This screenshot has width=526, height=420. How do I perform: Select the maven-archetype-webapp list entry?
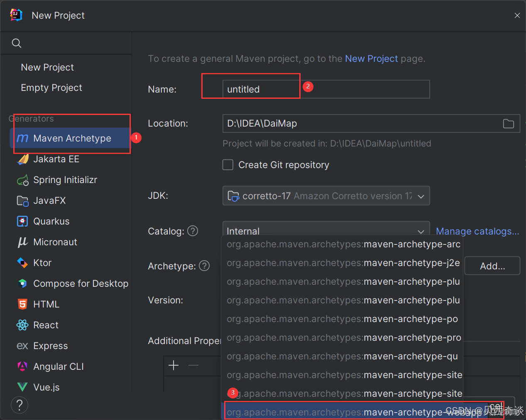342,412
